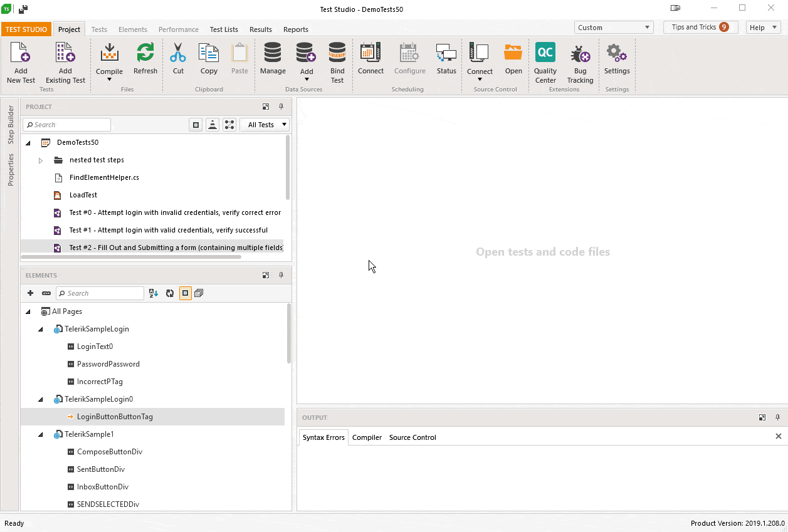Toggle the connected-dots view button in Project toolbar
Screen dimensions: 788x532
coord(229,125)
